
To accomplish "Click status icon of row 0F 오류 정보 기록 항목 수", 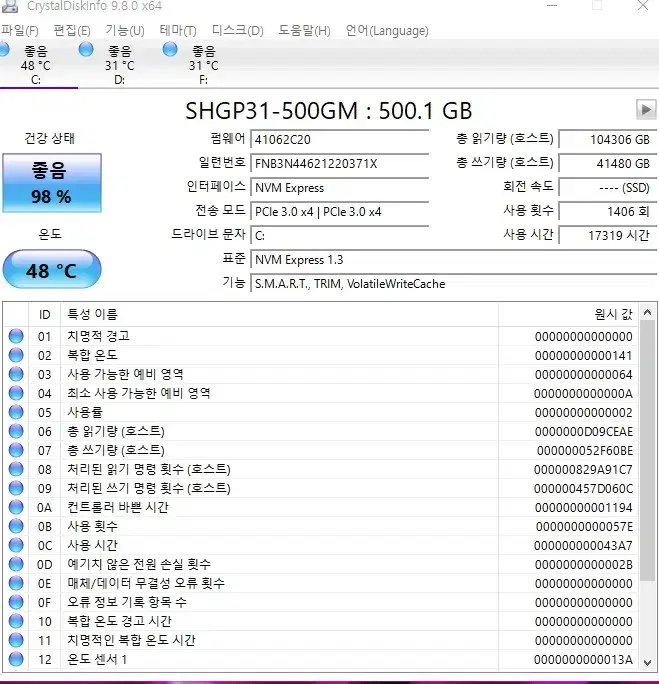I will pyautogui.click(x=16, y=602).
